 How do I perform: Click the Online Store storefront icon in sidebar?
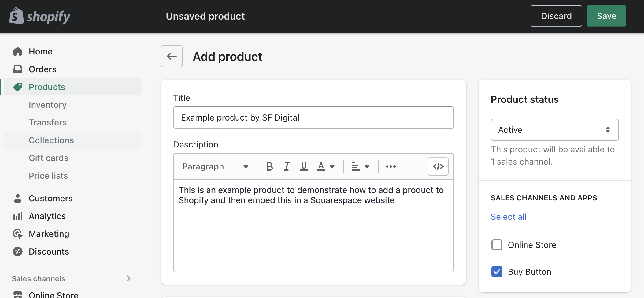(18, 294)
